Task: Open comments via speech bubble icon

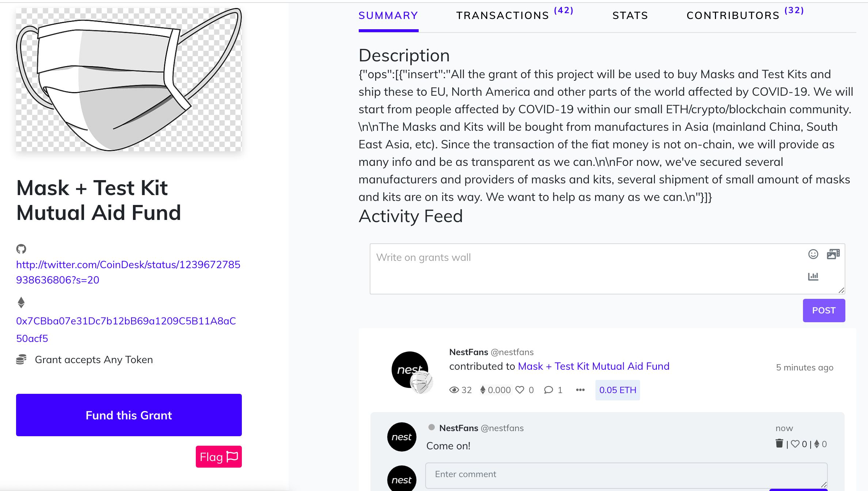Action: click(548, 390)
